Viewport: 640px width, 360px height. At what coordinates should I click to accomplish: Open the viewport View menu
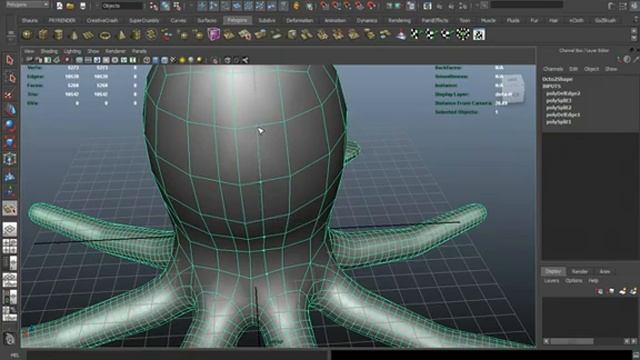(29, 51)
